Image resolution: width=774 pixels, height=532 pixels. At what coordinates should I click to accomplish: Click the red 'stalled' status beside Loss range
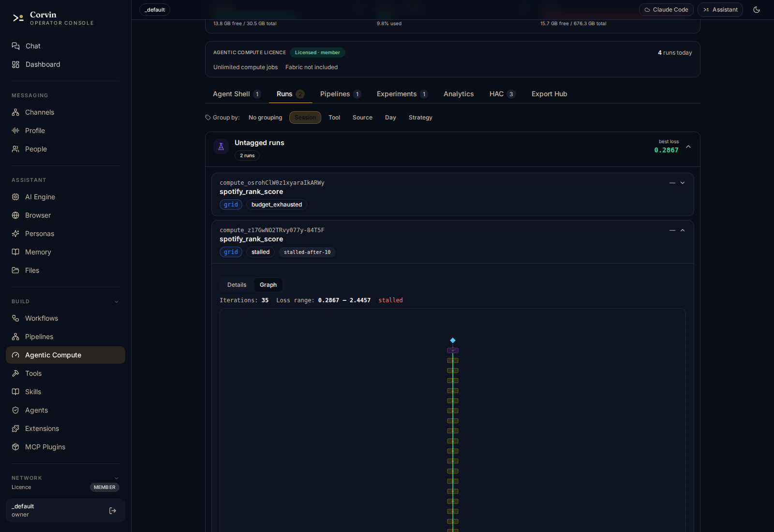coord(390,300)
